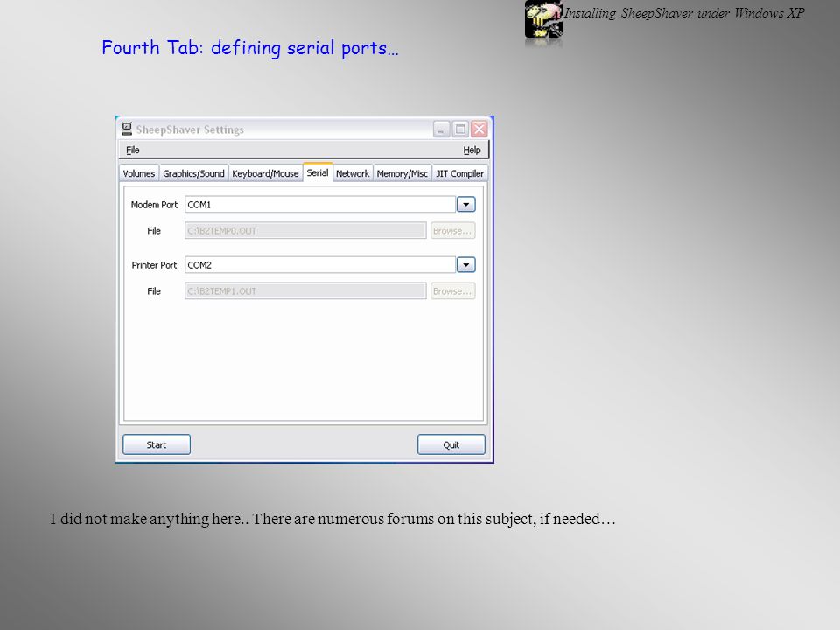840x630 pixels.
Task: Switch to the JIT Compiler tab
Action: [x=459, y=173]
